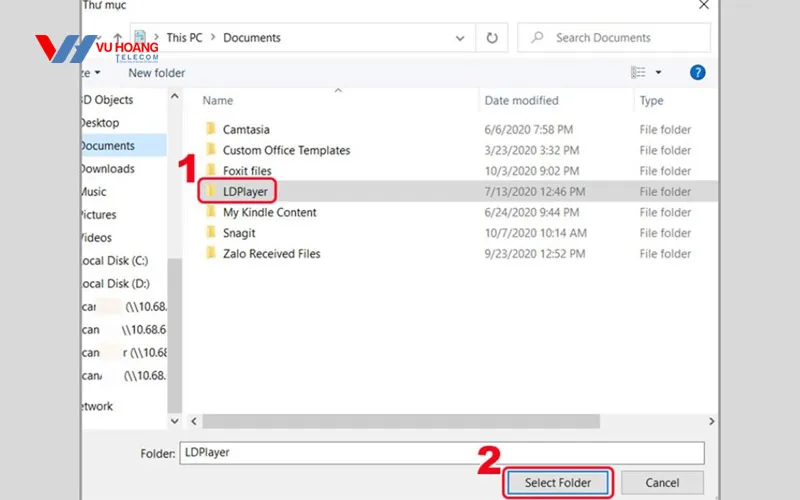The width and height of the screenshot is (800, 500).
Task: Open Local Disk (D:) in navigation pane
Action: coord(115,284)
